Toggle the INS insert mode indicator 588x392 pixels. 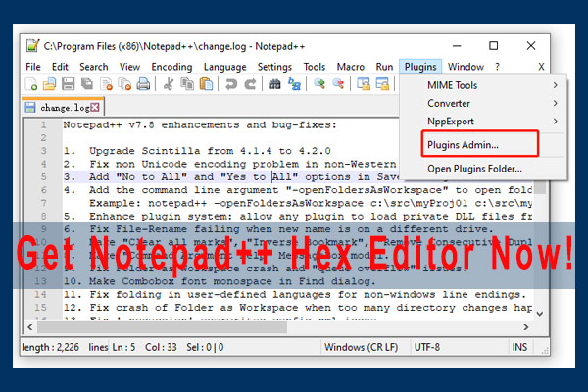click(x=519, y=347)
